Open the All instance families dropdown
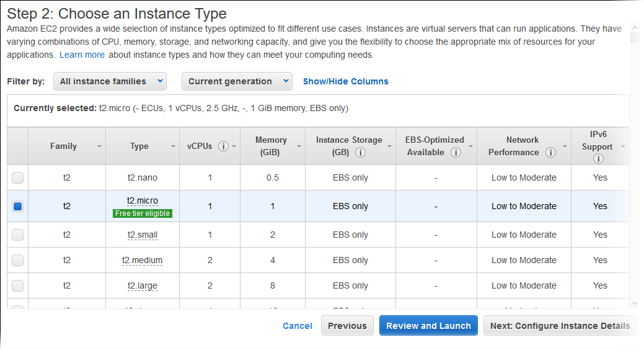Screen dimensions: 644x350 tap(110, 81)
